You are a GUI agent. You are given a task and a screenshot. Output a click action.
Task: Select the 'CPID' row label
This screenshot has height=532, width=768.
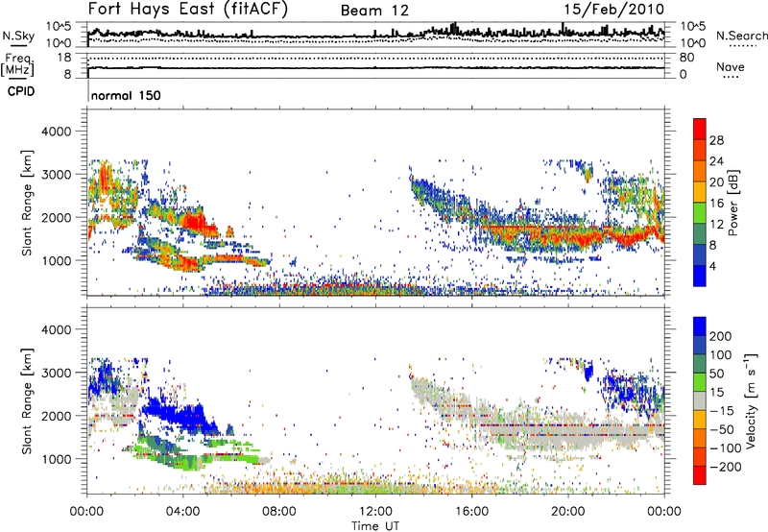pyautogui.click(x=21, y=91)
